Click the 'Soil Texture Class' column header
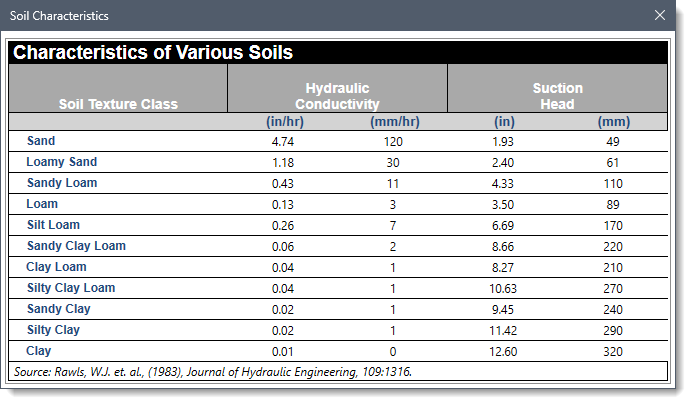Viewport: 691px width, 404px height. [118, 104]
